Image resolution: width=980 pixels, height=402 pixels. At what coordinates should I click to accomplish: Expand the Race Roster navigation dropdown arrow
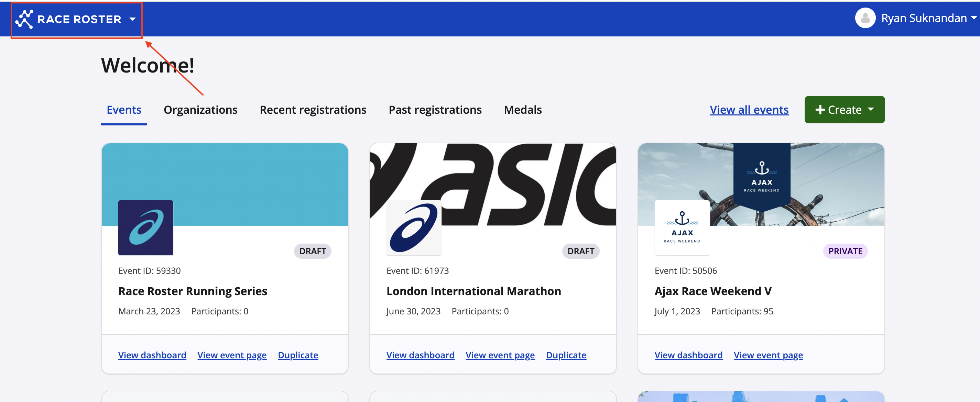point(132,19)
